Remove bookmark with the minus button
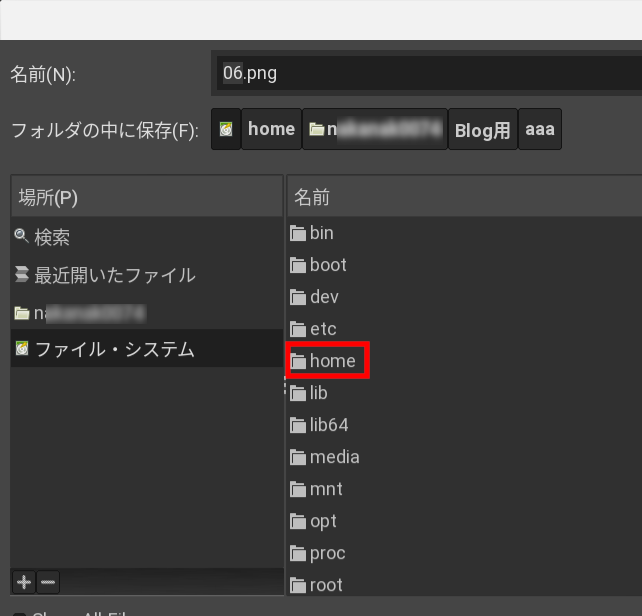Screen dimensions: 642x616 pyautogui.click(x=48, y=582)
